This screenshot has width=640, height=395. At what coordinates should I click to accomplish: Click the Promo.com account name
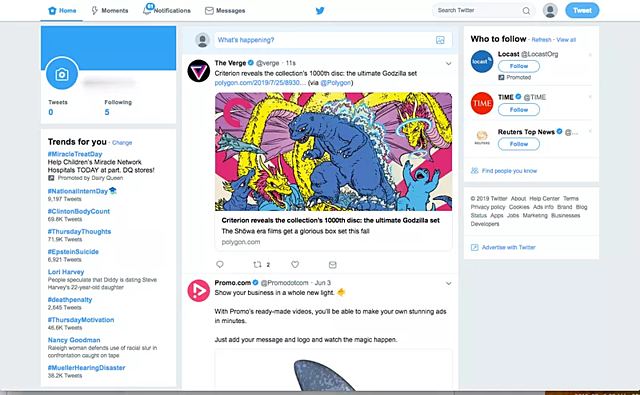point(233,283)
